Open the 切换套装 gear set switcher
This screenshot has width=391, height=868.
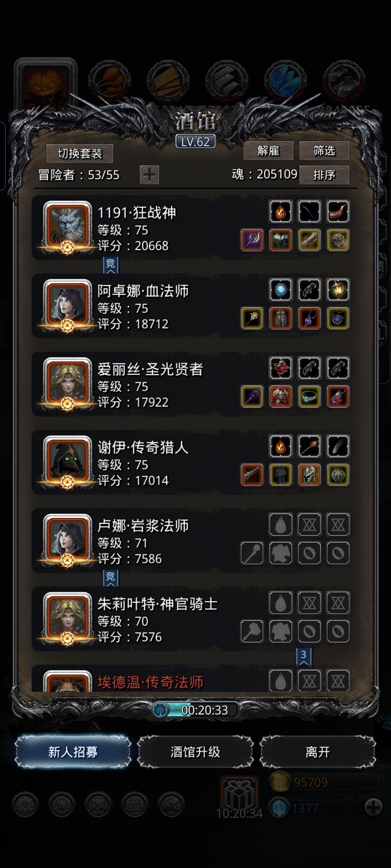coord(80,154)
